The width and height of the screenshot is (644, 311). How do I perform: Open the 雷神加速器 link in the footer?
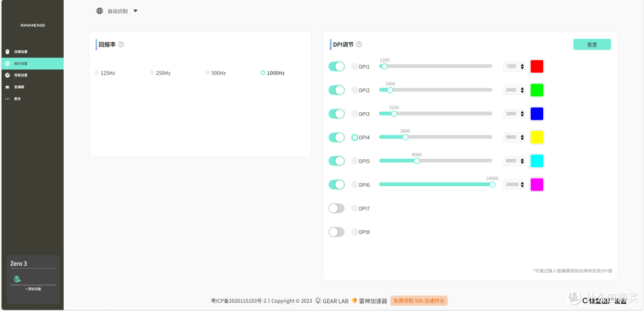(369, 301)
